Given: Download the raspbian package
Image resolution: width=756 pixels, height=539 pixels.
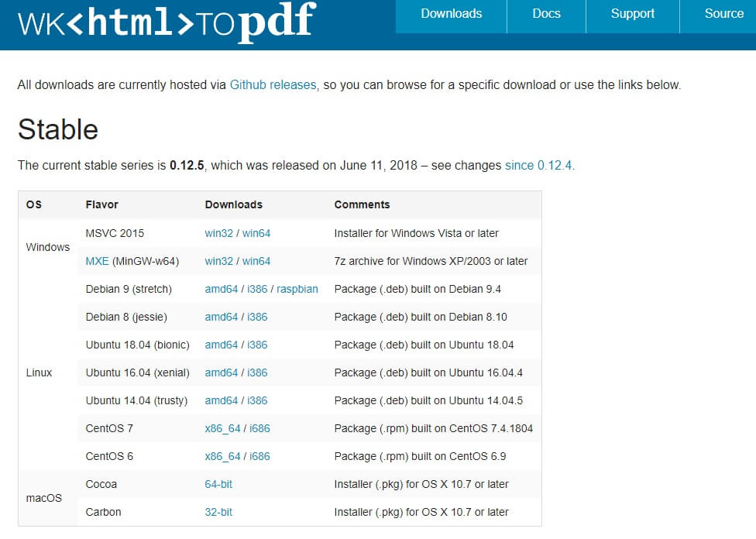Looking at the screenshot, I should 297,290.
